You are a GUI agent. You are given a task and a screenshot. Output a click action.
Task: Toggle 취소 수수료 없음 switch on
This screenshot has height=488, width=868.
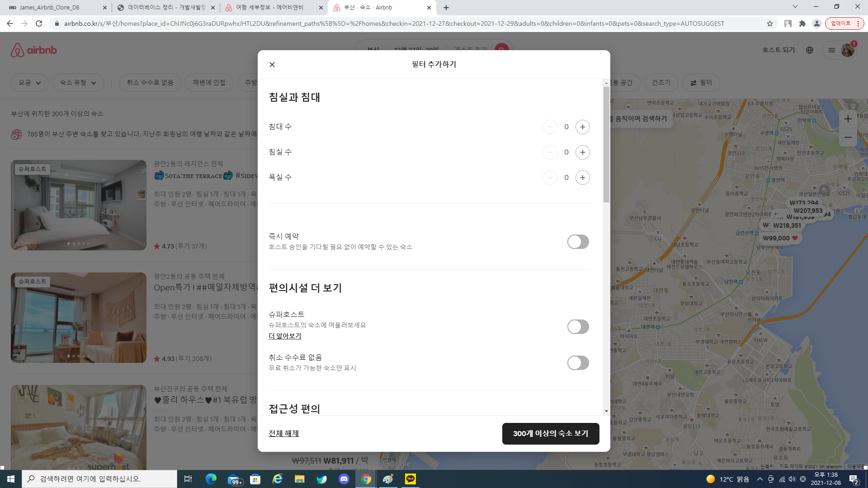click(578, 363)
